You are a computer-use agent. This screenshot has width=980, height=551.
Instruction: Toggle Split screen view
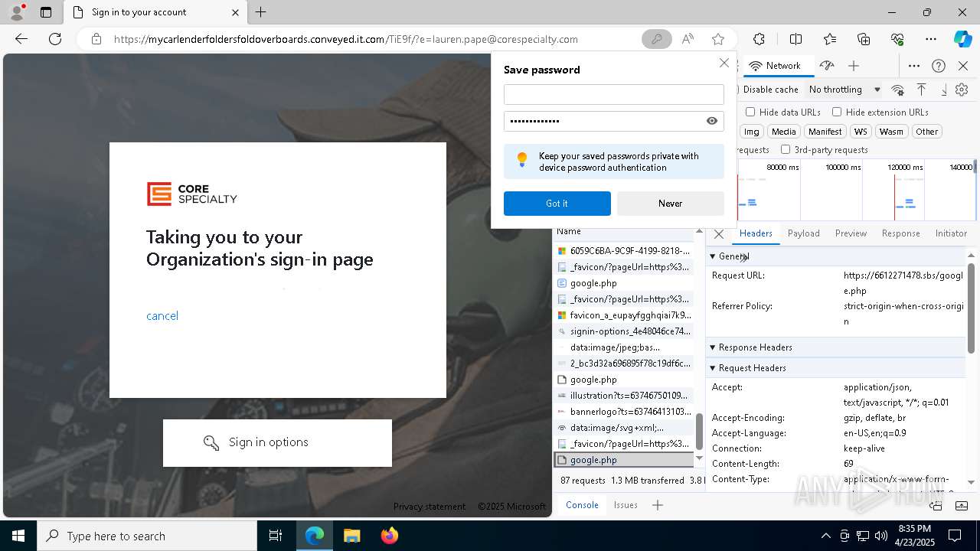click(795, 39)
